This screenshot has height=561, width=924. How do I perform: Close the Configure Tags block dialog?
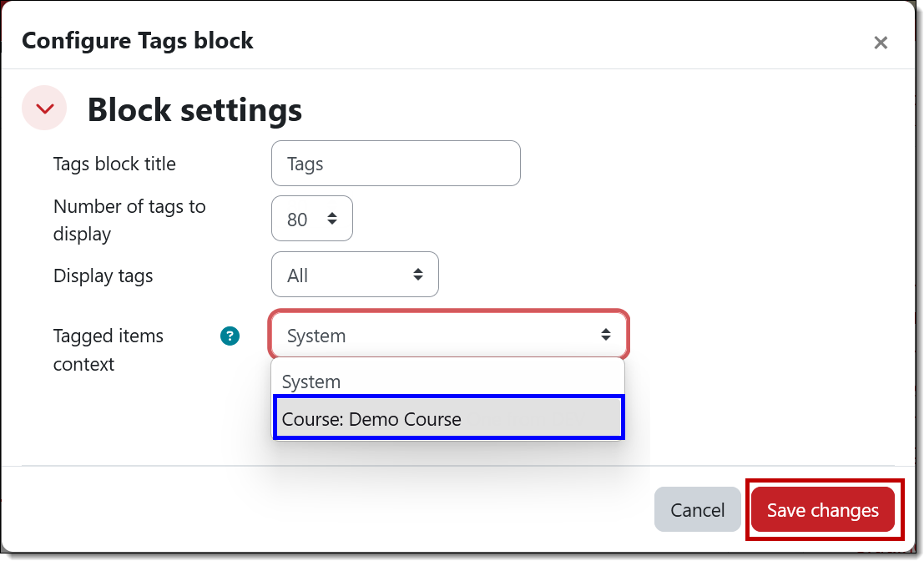[881, 42]
